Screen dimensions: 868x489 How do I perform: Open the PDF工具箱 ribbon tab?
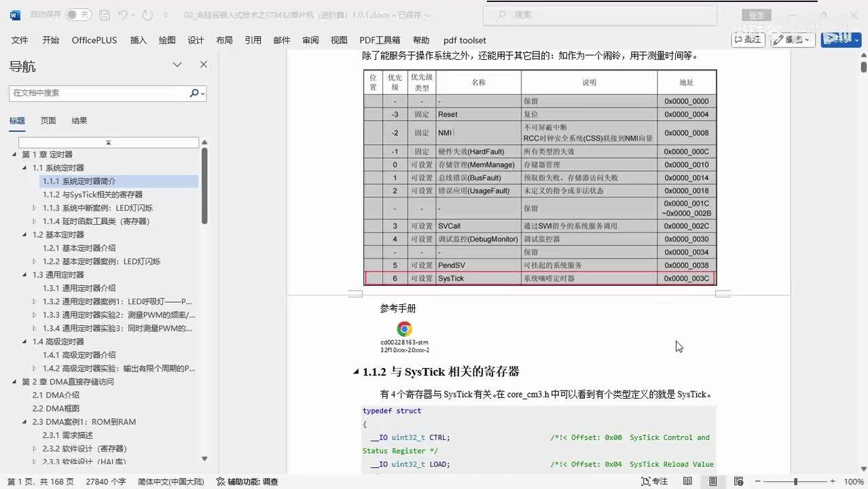click(380, 40)
